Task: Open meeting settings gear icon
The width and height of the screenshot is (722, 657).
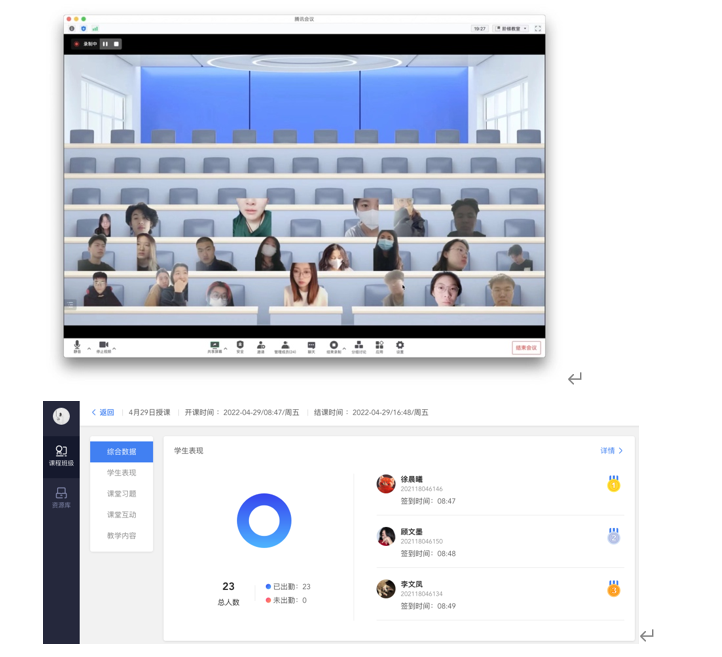Action: (400, 345)
